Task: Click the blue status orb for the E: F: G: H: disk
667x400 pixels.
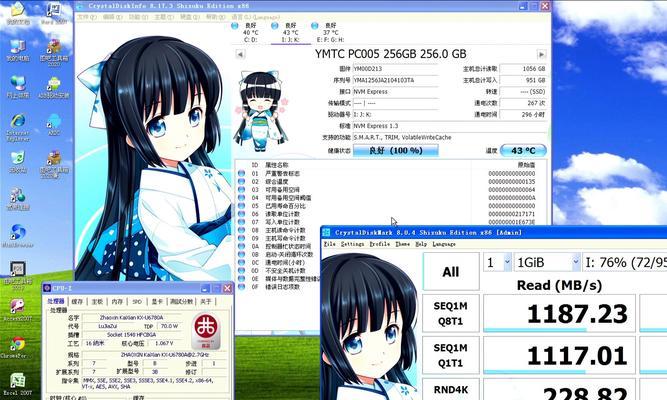Action: coord(314,26)
